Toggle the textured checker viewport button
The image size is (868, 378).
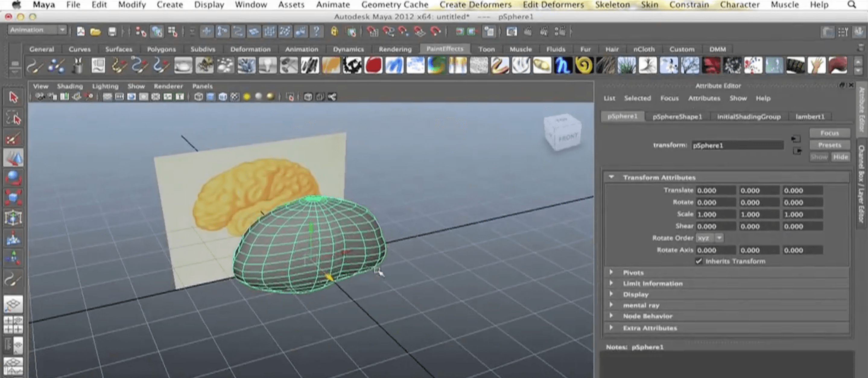[235, 97]
